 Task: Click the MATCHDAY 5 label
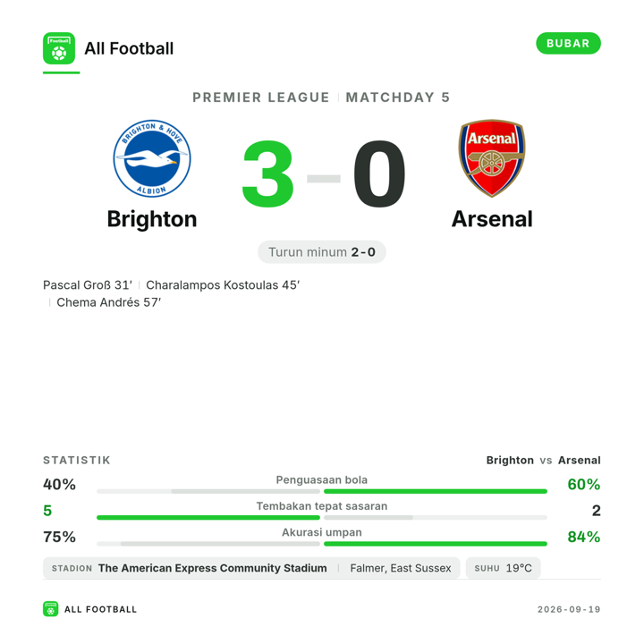coord(397,97)
